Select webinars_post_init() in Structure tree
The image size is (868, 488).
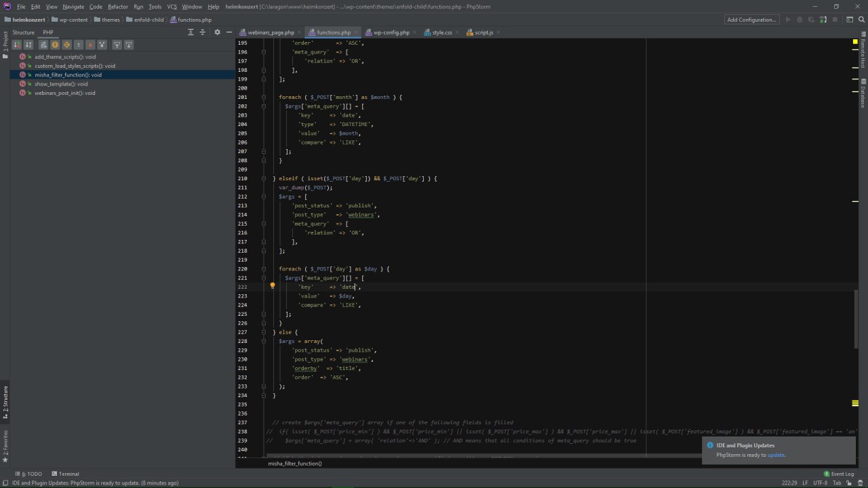(64, 93)
